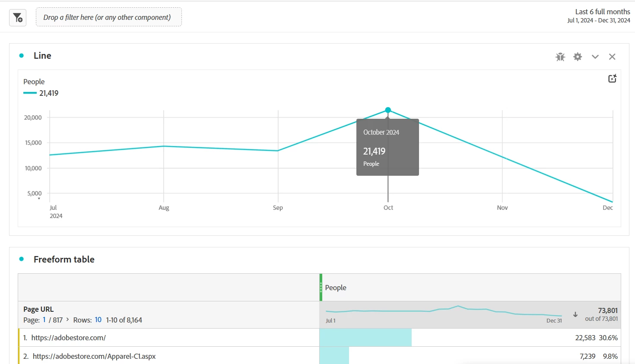
Task: Click the Freeform table title
Action: (64, 259)
